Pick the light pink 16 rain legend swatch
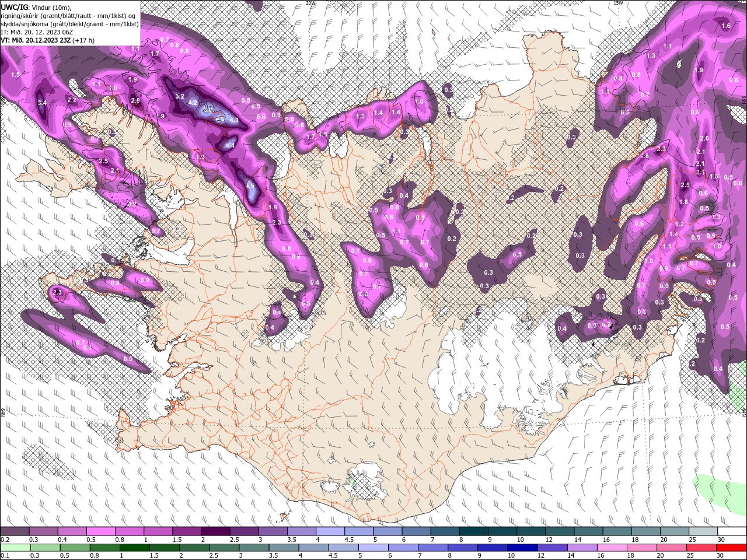Viewport: 747px width, 560px height. click(x=612, y=548)
